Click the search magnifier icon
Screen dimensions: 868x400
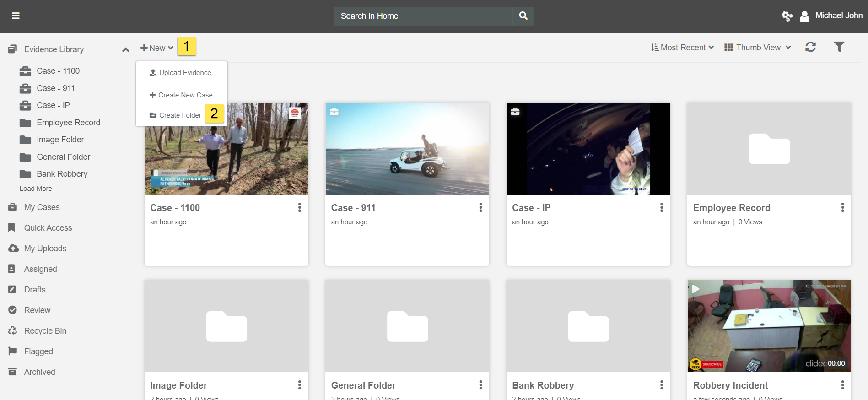pos(523,16)
